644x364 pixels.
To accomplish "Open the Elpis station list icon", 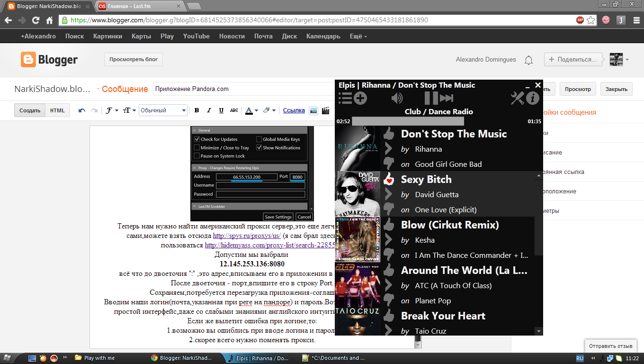I will 345,98.
